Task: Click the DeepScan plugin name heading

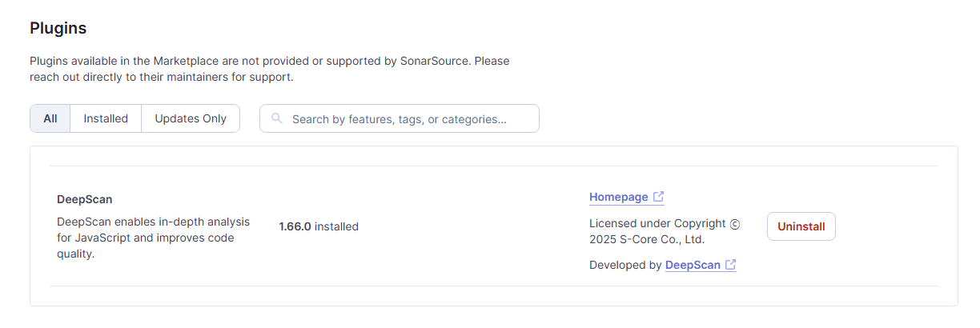Action: [x=85, y=199]
